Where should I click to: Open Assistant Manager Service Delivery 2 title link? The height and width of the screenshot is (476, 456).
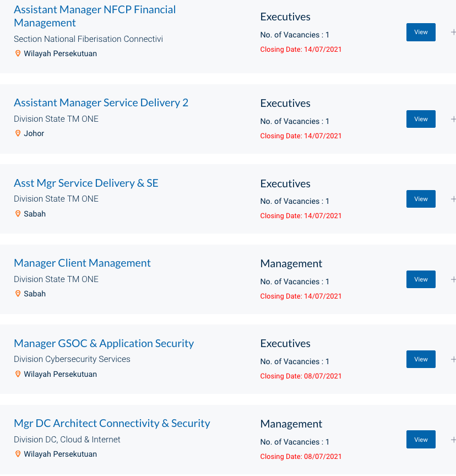101,103
